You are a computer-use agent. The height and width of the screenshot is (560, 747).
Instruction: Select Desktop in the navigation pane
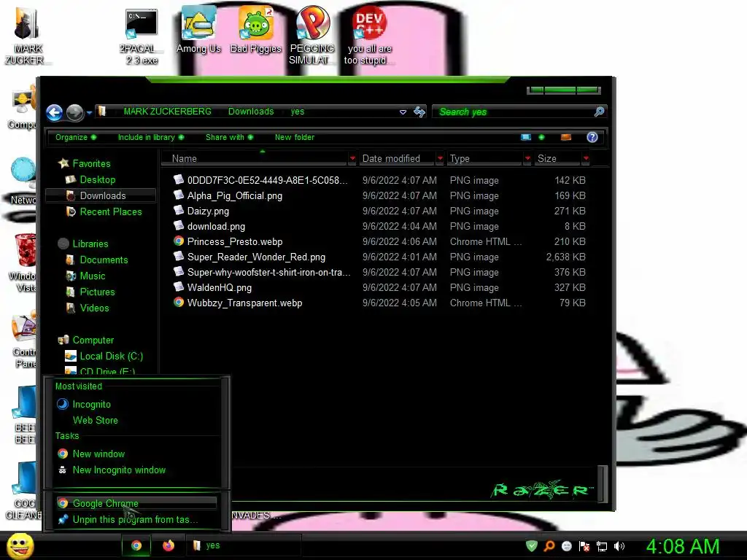pyautogui.click(x=98, y=180)
